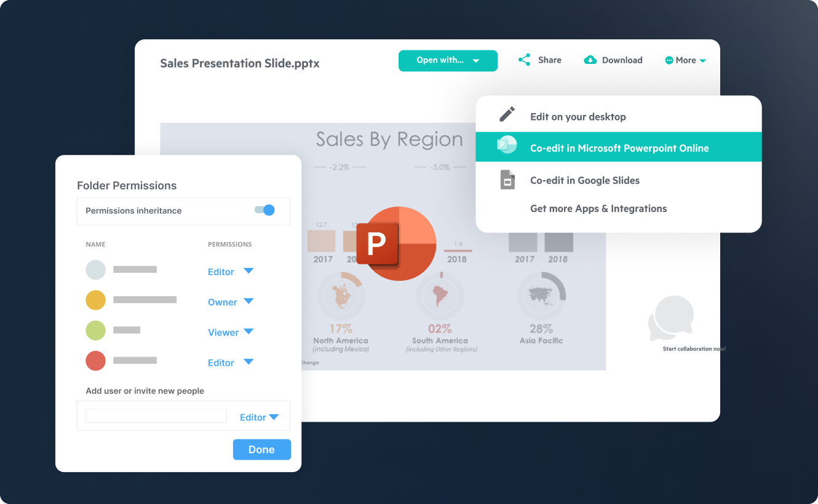Choose Co-edit in Google Slides
The image size is (818, 504).
tap(585, 180)
